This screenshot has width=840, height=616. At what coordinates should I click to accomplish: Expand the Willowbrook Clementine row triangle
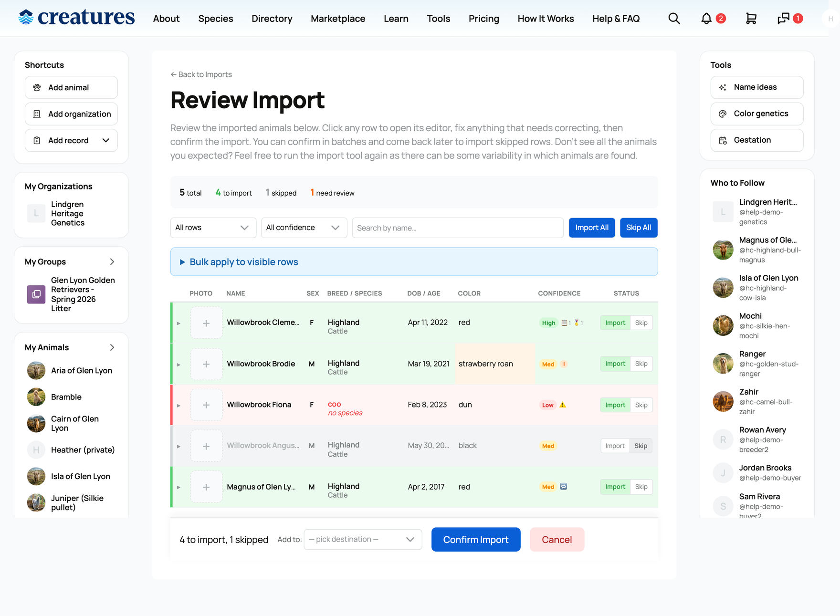click(x=178, y=324)
